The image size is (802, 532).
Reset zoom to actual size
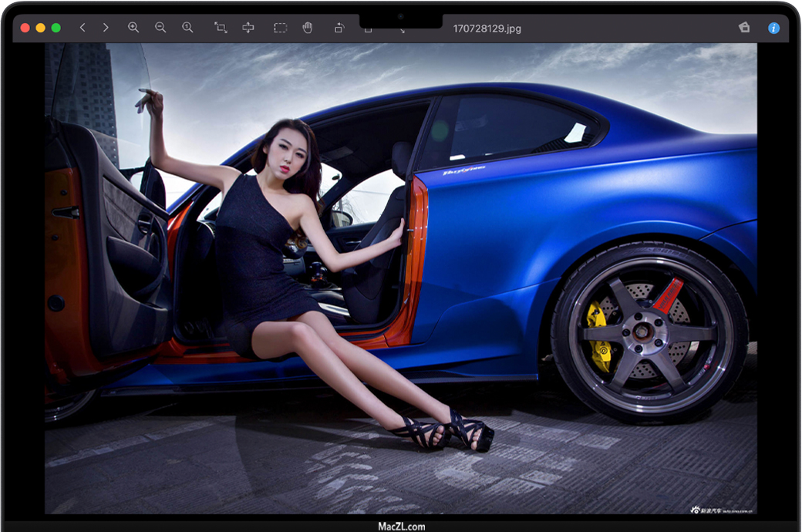[x=187, y=28]
